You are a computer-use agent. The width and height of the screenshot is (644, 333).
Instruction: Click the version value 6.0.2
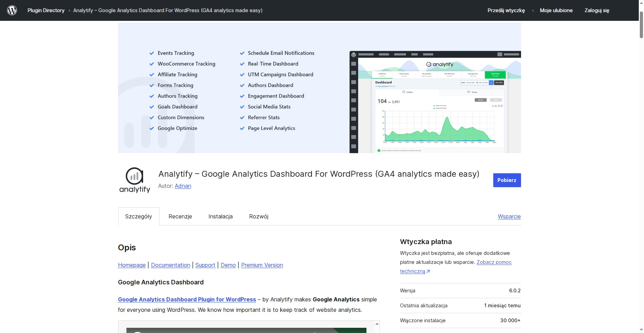click(515, 291)
